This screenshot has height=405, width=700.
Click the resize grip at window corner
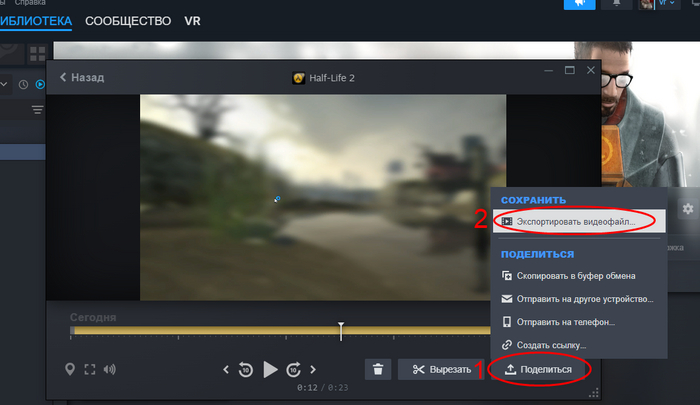tap(594, 393)
